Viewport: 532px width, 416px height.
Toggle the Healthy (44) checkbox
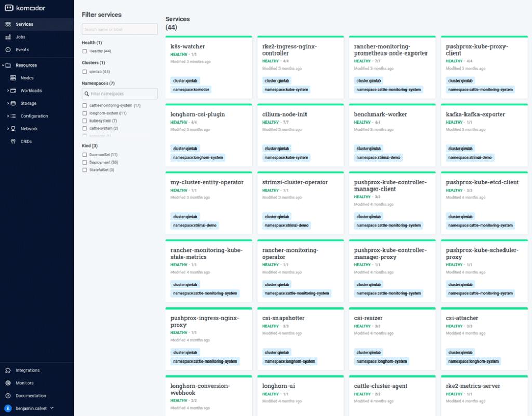(85, 51)
